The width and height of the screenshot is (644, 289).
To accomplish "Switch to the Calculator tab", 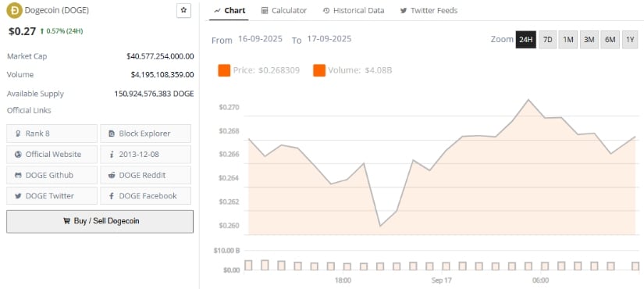I will (284, 11).
